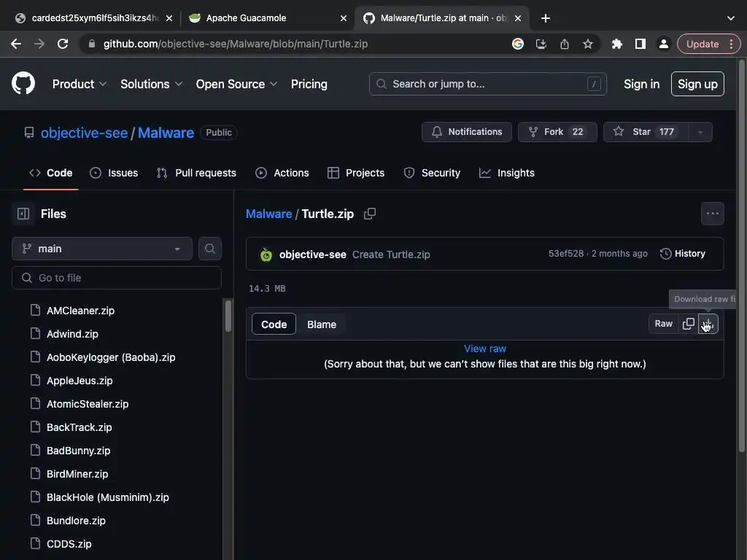Open the Chrome three-dot menu beside Update
Viewport: 747px width, 560px height.
[x=731, y=44]
